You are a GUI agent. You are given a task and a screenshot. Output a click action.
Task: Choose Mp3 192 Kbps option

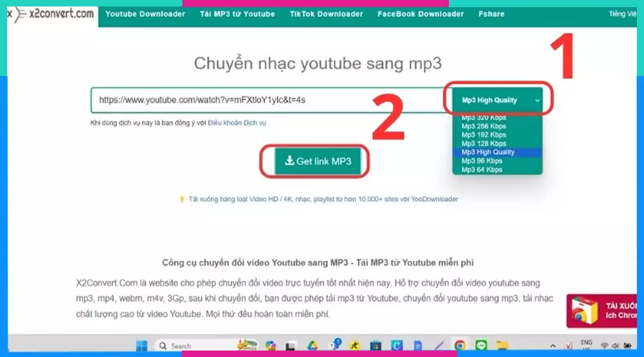[x=484, y=135]
